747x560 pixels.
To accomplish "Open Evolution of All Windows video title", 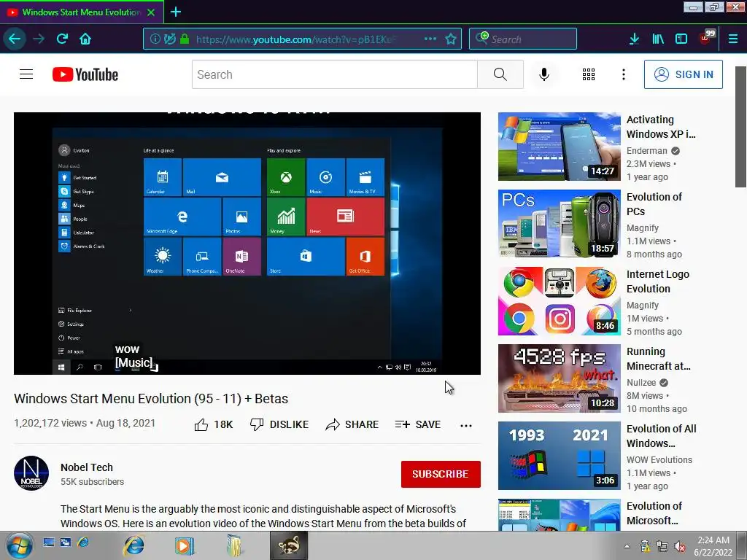I will 661,436.
